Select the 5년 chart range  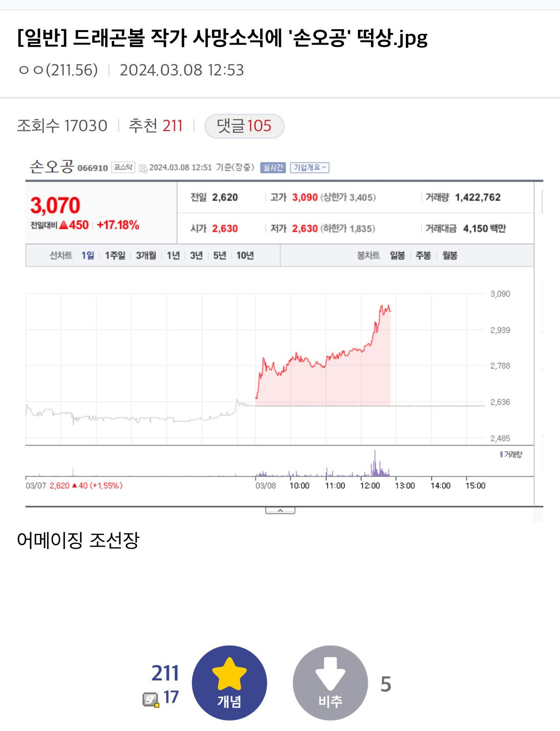pyautogui.click(x=220, y=255)
